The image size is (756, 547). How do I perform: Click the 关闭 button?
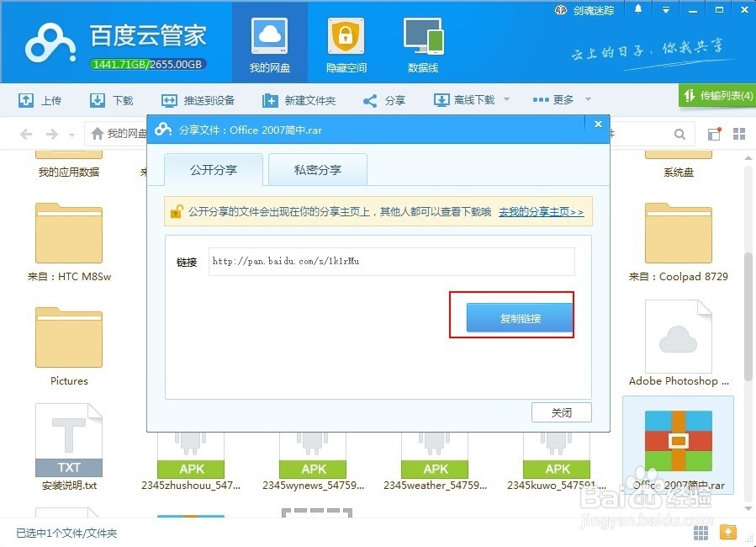coord(561,412)
